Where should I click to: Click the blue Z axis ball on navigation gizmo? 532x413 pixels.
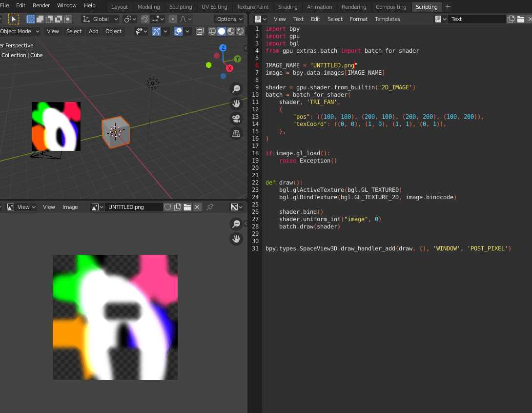(223, 47)
